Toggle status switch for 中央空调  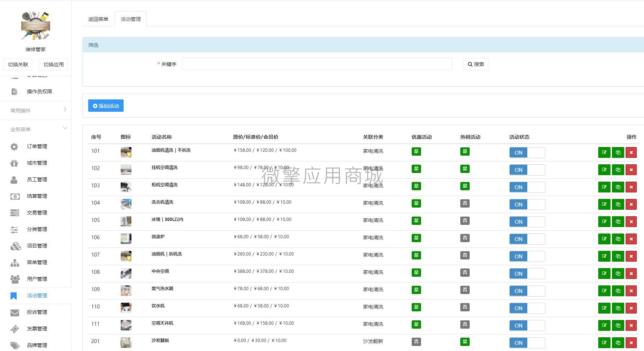[527, 274]
